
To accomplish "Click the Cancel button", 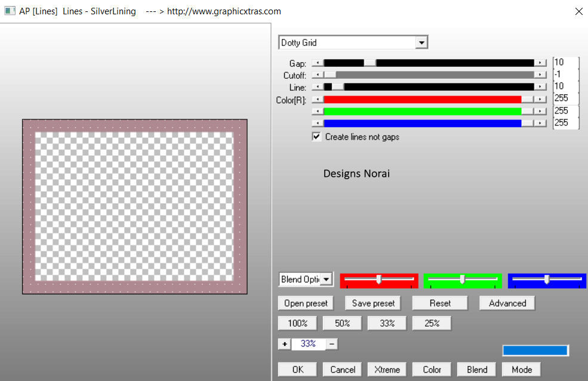I will coord(342,370).
